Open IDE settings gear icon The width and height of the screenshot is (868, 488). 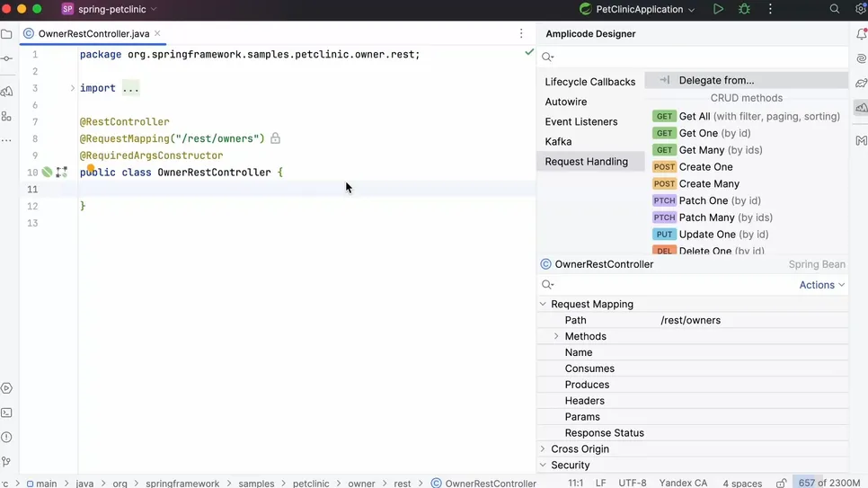pos(862,9)
